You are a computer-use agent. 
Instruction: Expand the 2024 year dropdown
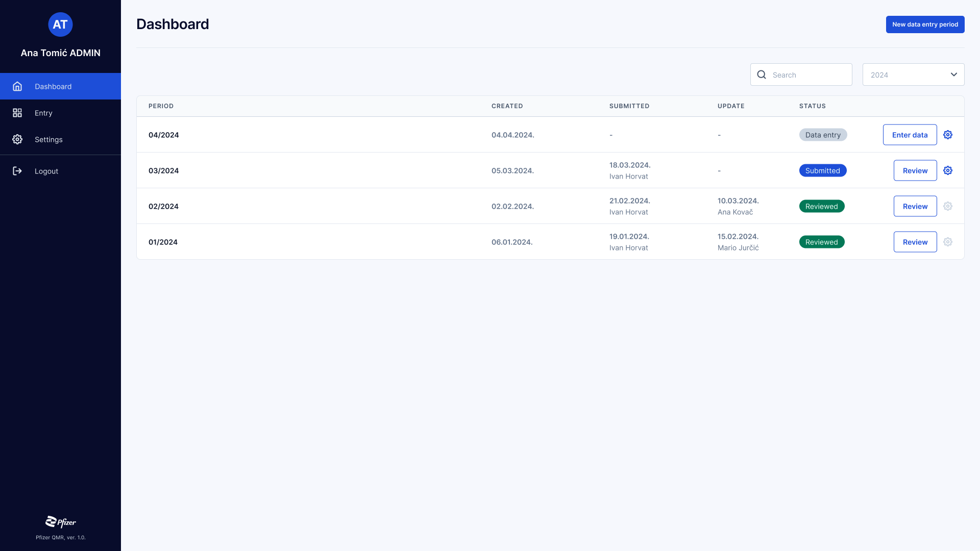coord(913,74)
